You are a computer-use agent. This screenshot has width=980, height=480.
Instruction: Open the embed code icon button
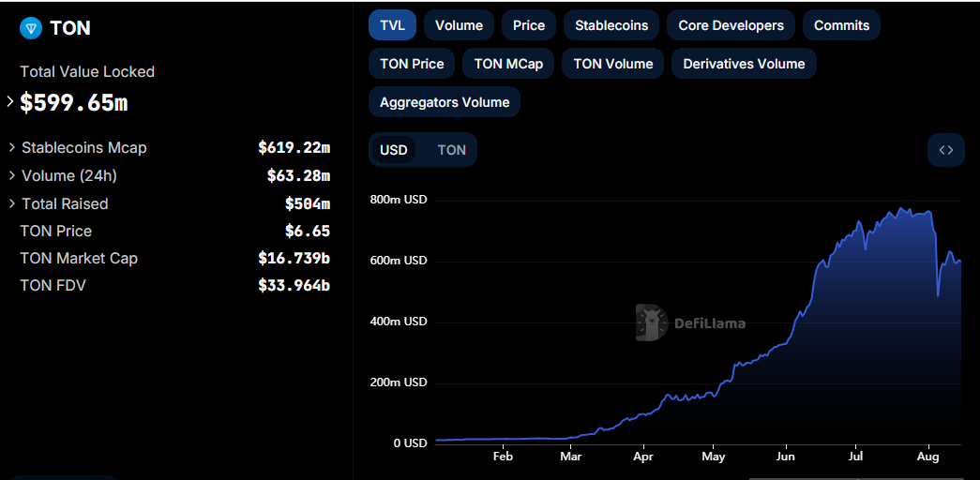coord(945,150)
